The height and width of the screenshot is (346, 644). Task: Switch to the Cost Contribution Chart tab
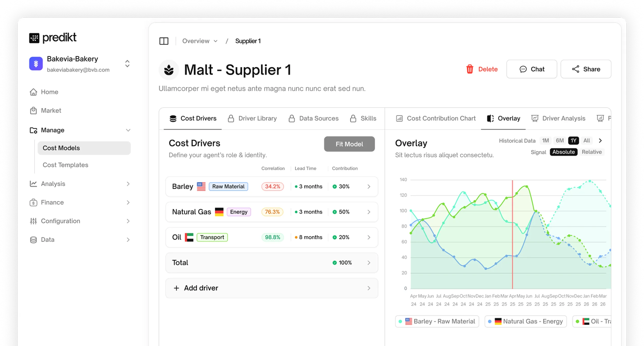pos(436,118)
